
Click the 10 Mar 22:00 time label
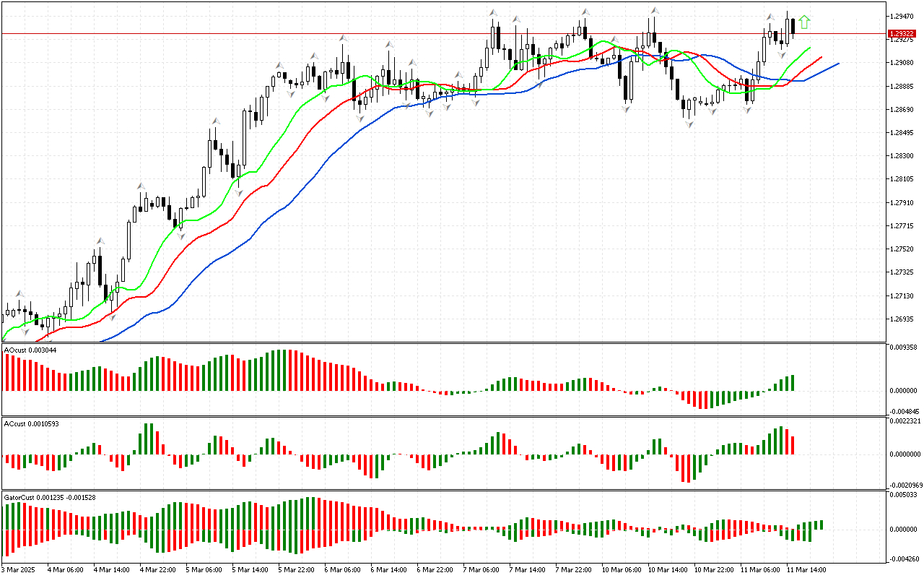tap(713, 569)
